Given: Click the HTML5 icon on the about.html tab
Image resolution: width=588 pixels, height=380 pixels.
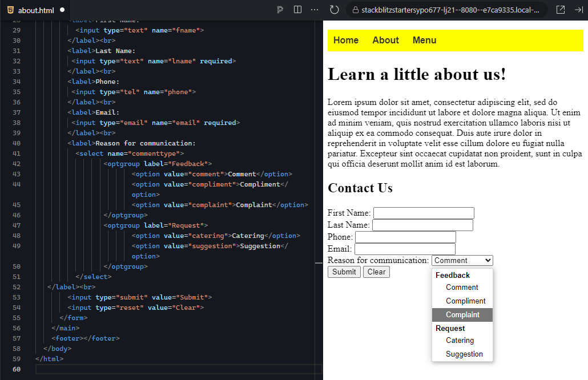Looking at the screenshot, I should coord(10,10).
